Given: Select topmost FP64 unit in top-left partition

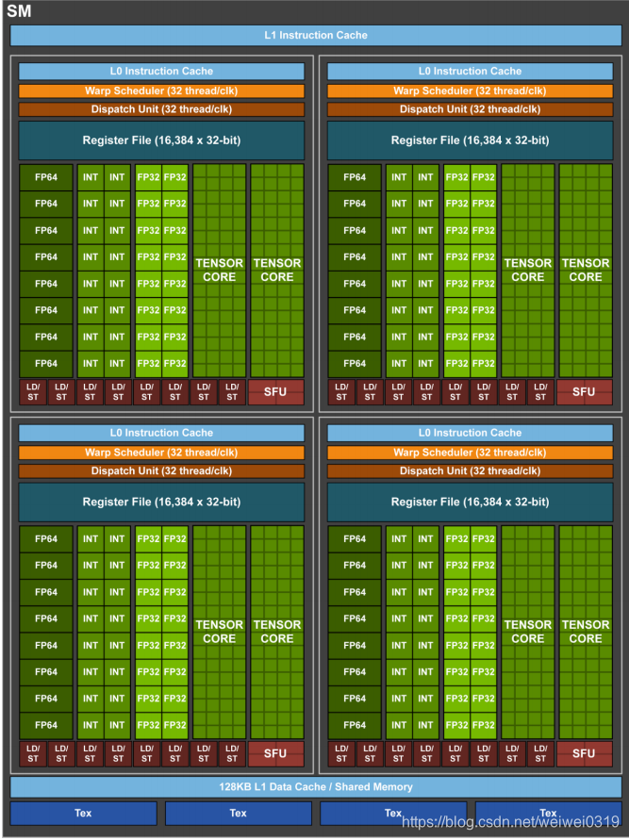Looking at the screenshot, I should click(46, 177).
